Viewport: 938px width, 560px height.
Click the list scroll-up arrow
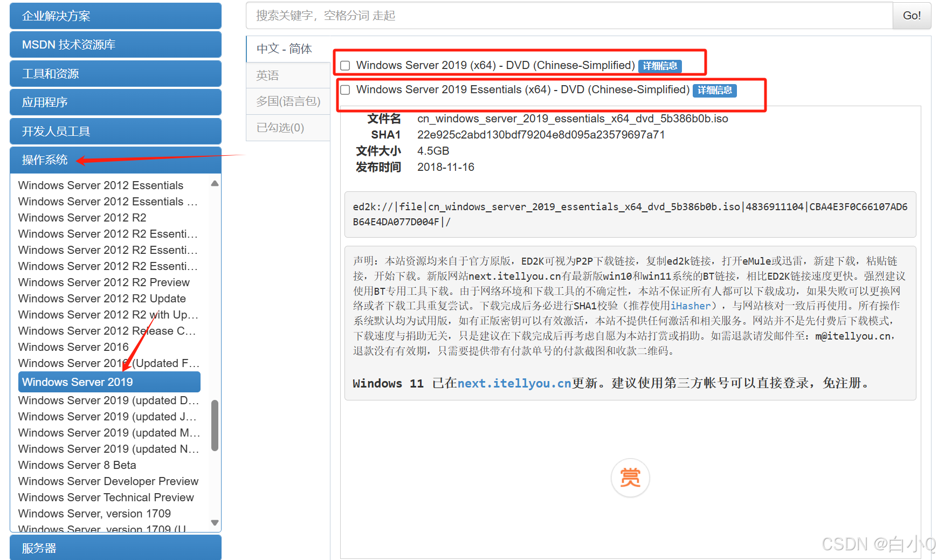215,184
